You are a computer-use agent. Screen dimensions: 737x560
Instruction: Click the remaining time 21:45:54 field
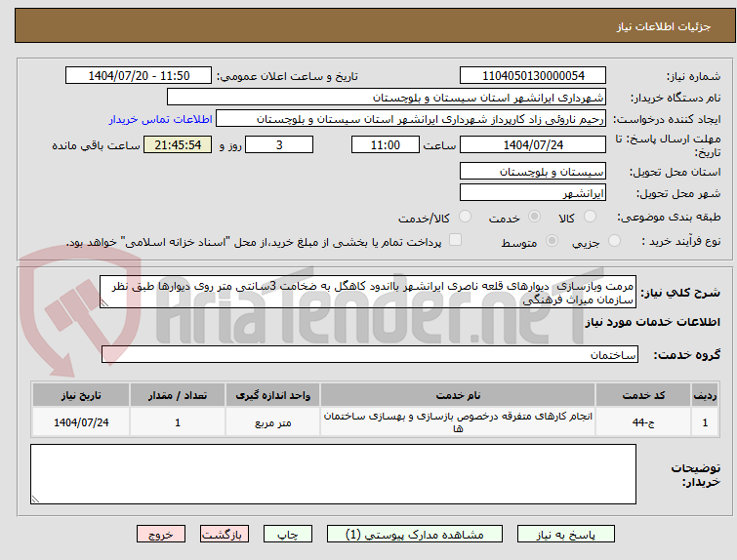point(178,144)
